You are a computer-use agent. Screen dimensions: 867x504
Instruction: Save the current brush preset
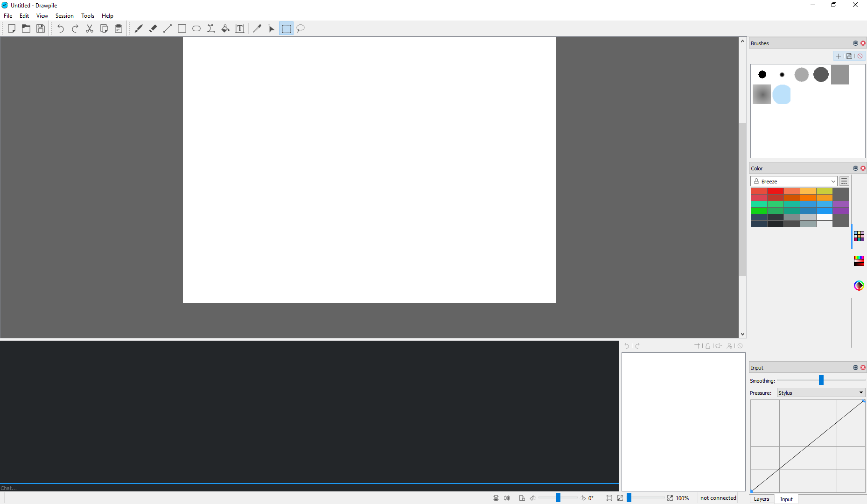(x=849, y=56)
